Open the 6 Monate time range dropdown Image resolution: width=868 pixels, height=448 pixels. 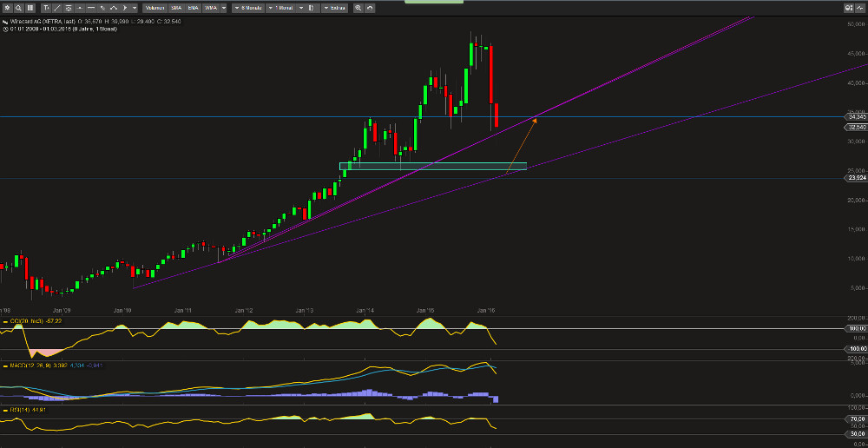pos(248,8)
